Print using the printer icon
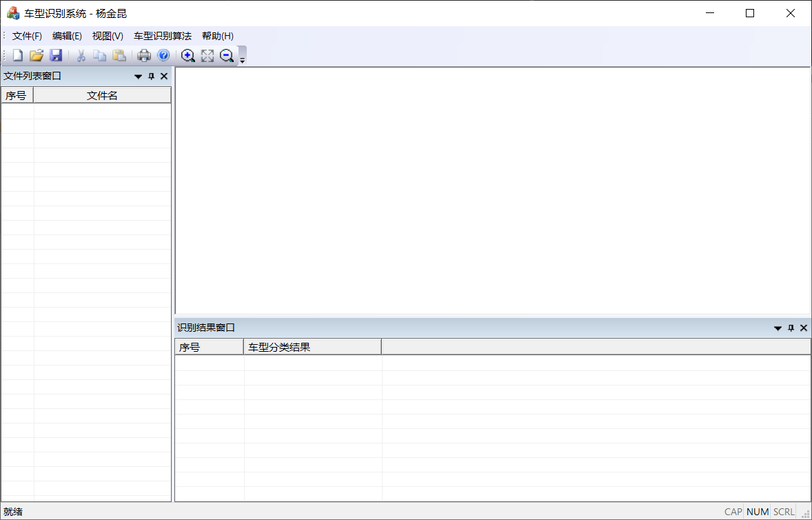The width and height of the screenshot is (812, 520). point(144,55)
